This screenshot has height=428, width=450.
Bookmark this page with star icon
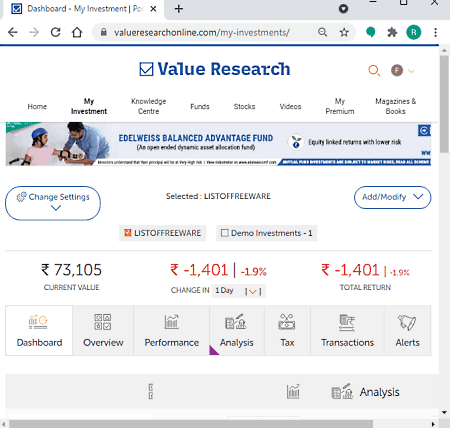[344, 32]
